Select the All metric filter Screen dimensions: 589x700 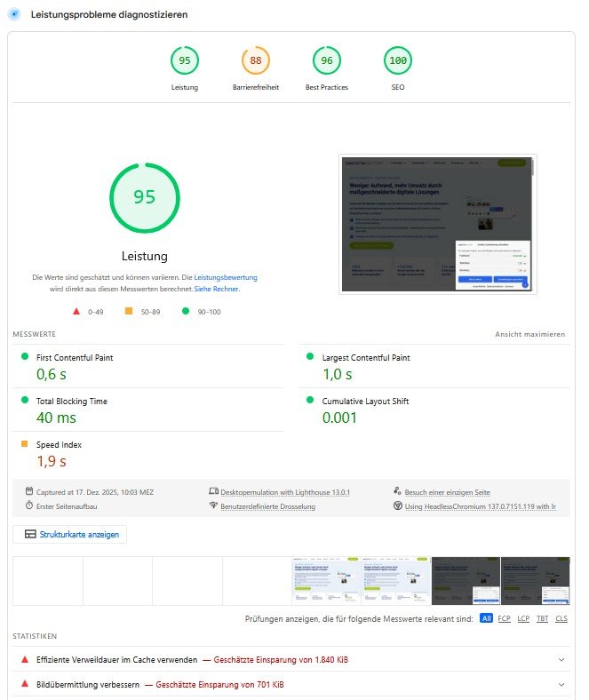point(486,618)
